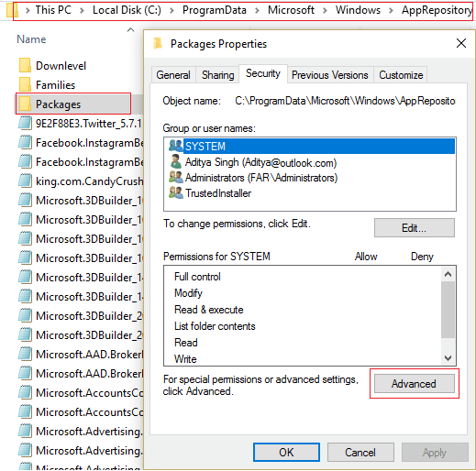Click the folder icon in the address bar
Screen dimensions: 476x471
coord(12,10)
